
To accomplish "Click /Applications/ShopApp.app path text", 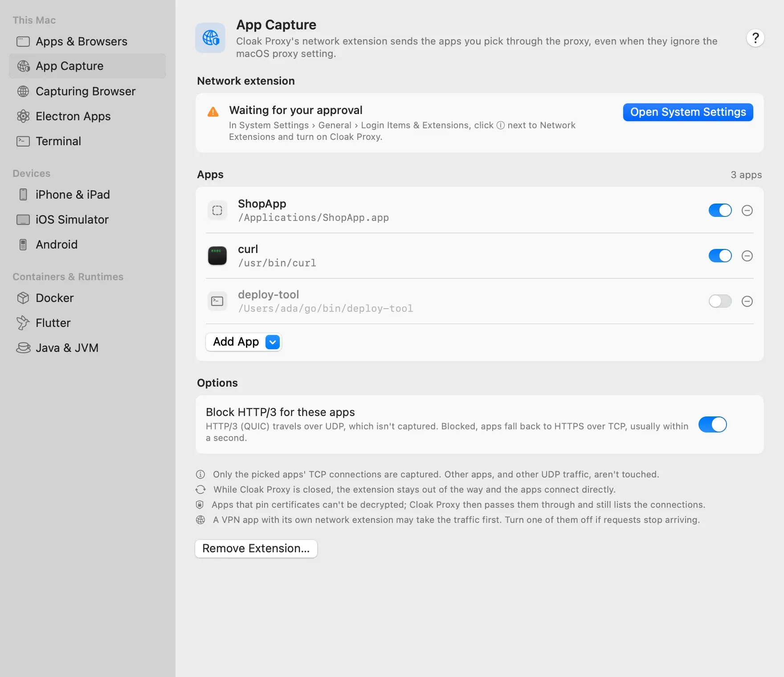I will [314, 218].
